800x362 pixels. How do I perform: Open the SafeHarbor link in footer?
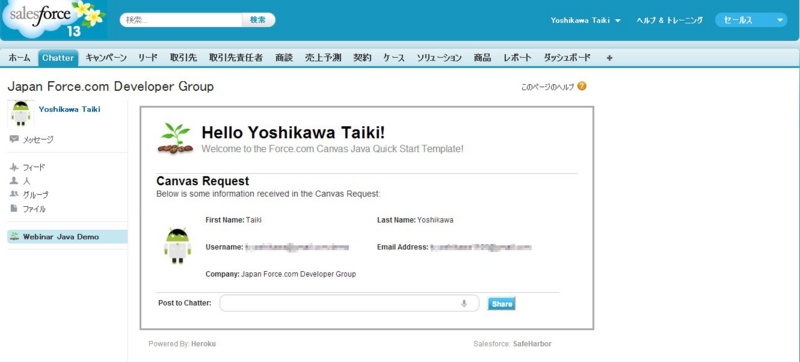tap(532, 344)
